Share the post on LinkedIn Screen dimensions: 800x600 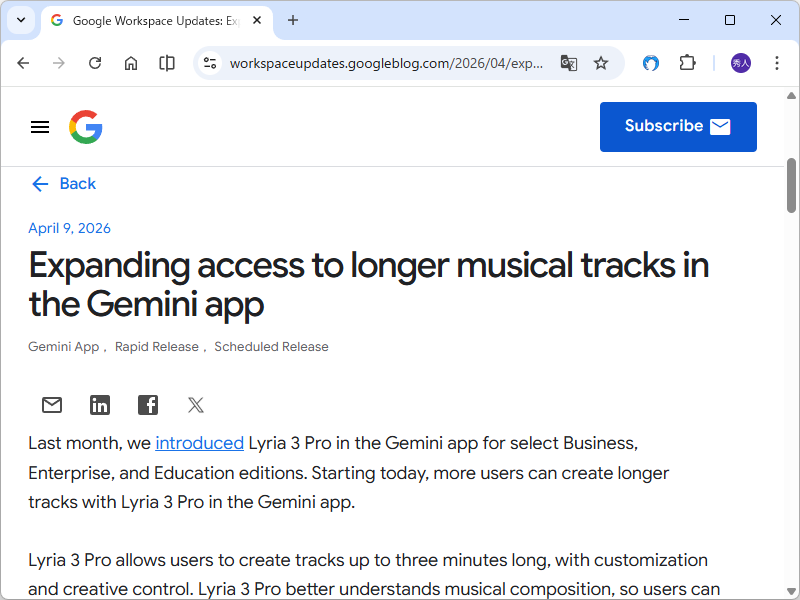point(100,405)
